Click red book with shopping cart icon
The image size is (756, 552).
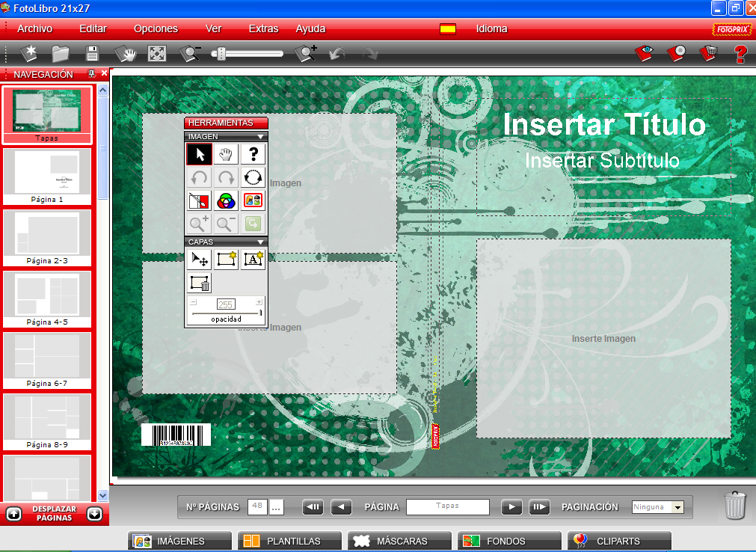click(708, 53)
